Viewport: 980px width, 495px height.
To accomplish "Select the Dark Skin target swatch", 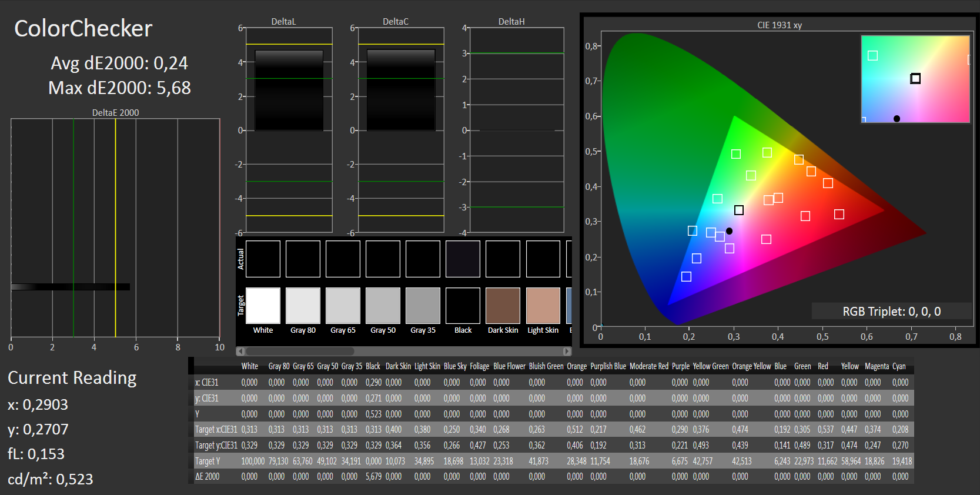I will (503, 306).
